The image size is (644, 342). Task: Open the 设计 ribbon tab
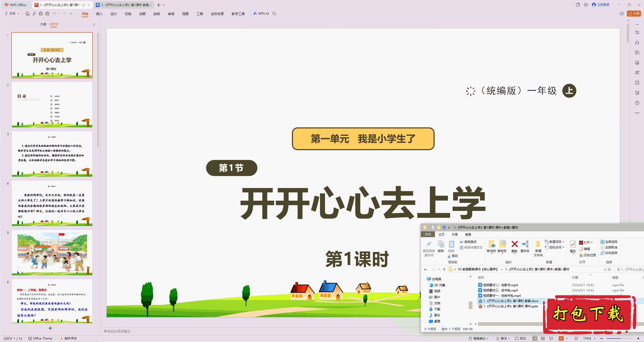tap(114, 14)
